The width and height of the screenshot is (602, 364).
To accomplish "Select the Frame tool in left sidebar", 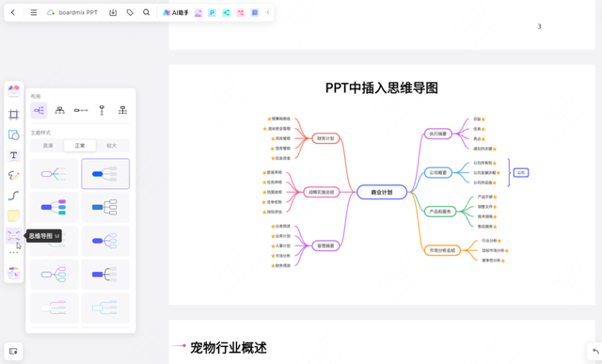I will (x=13, y=115).
